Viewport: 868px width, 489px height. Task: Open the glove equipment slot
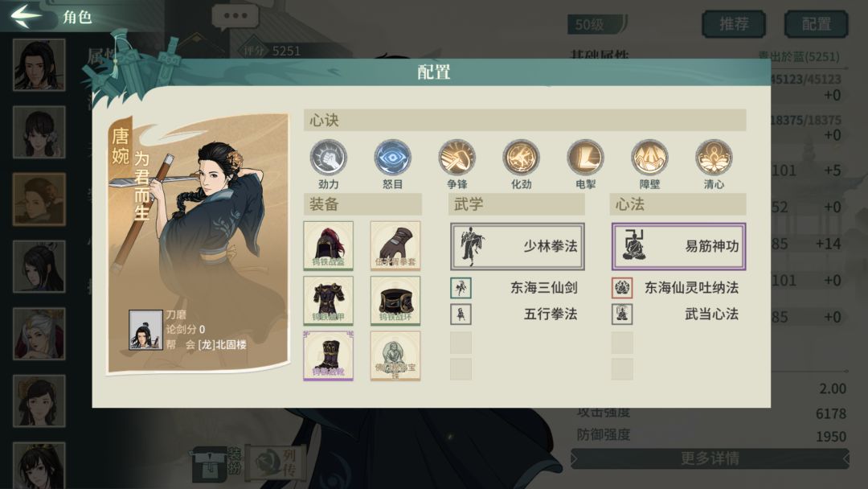point(395,245)
